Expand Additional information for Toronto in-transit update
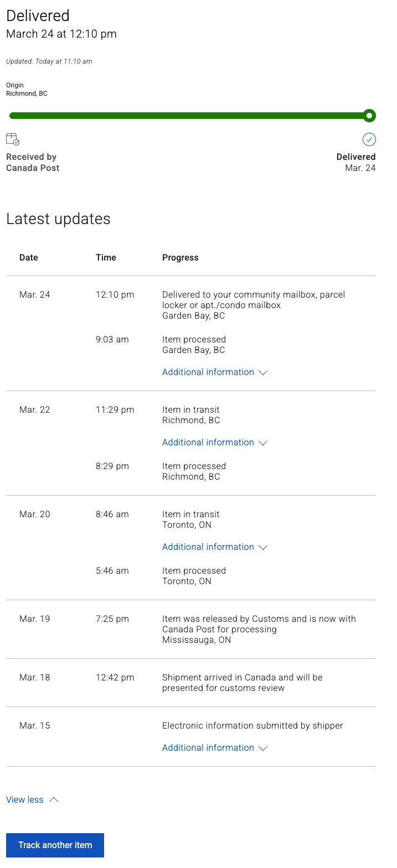 pyautogui.click(x=214, y=547)
